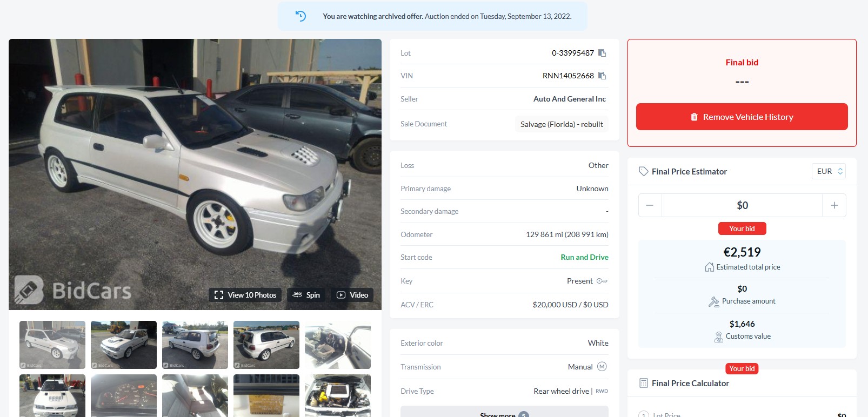The height and width of the screenshot is (417, 868).
Task: Select the seats interior thumbnail
Action: pyautogui.click(x=195, y=395)
